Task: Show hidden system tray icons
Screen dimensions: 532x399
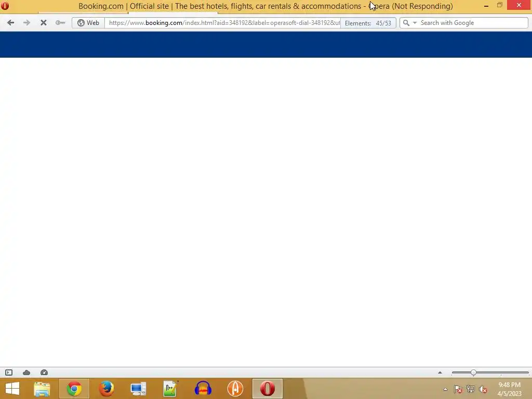Action: point(445,389)
